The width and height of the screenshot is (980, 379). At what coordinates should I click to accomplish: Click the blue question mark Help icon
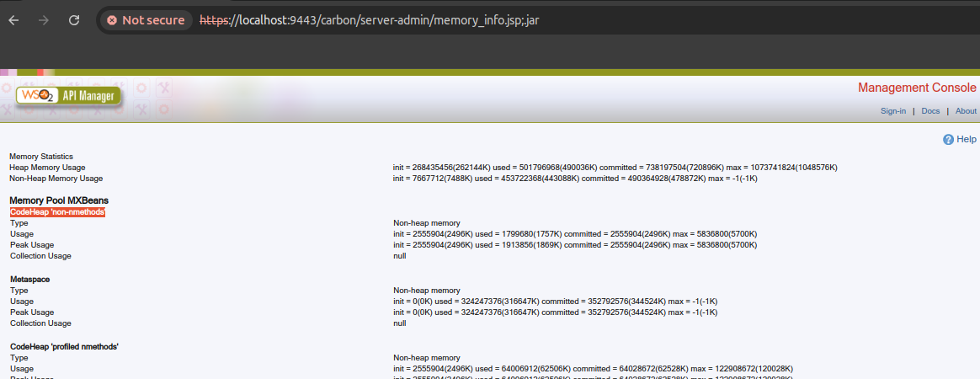tap(948, 139)
